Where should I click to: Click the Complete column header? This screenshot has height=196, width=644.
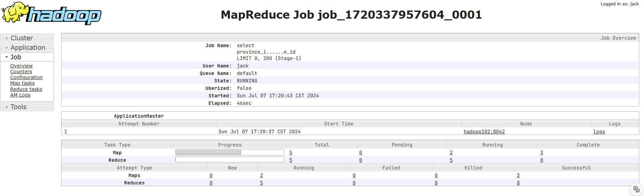tap(588, 145)
